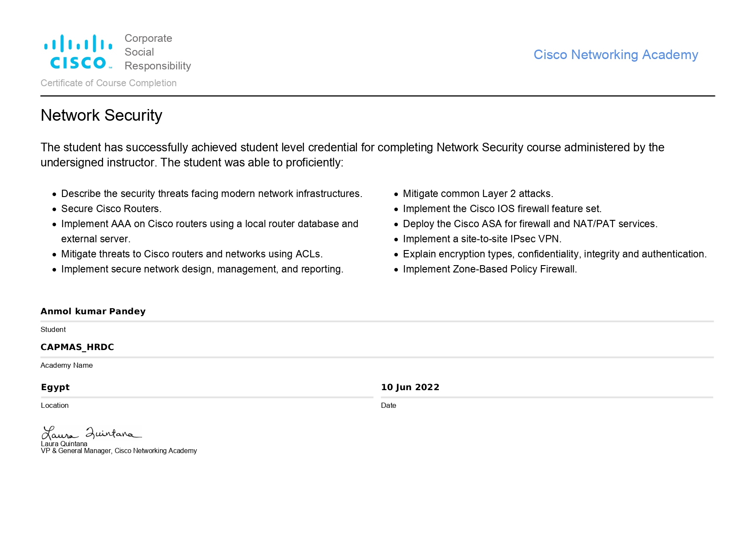Click the "Deploy the Cisco ASA" bullet
Image resolution: width=756 pixels, height=535 pixels.
(530, 224)
